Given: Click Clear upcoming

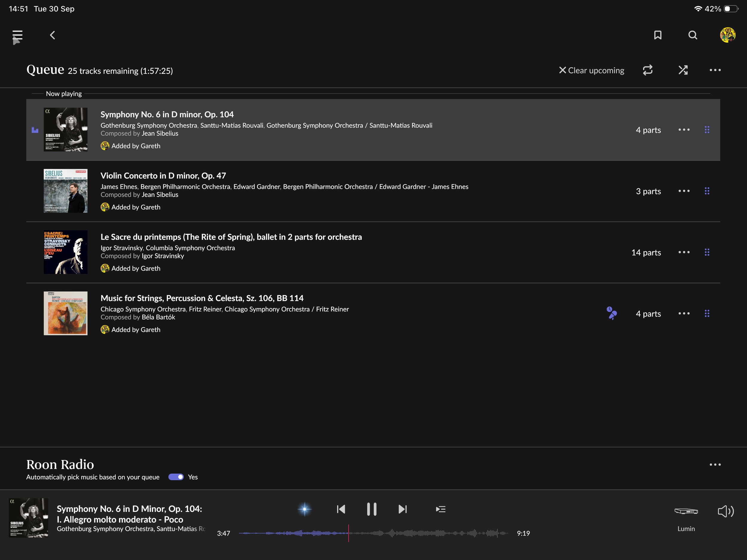Looking at the screenshot, I should click(x=591, y=70).
